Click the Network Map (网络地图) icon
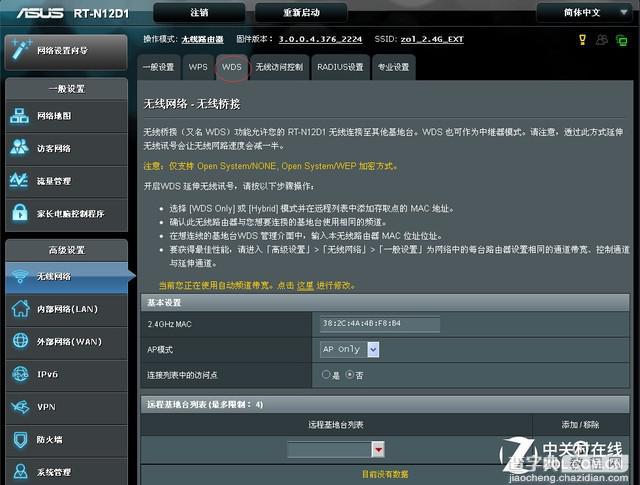 tap(19, 116)
